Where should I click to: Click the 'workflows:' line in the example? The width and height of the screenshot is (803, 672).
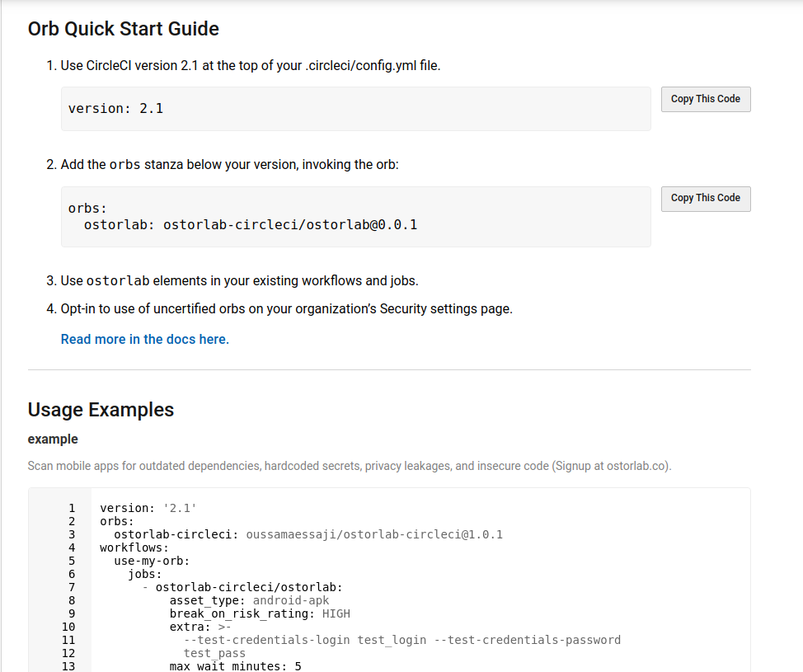[x=134, y=548]
